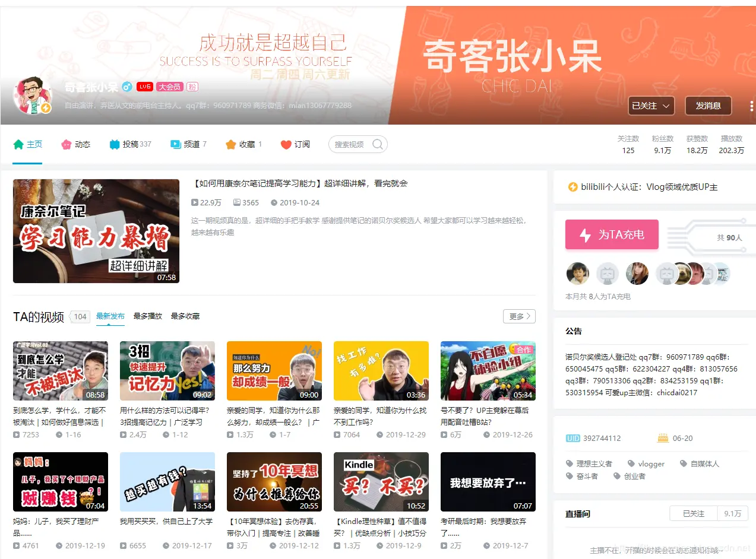The width and height of the screenshot is (756, 559).
Task: Click the magnifier icon in the 搜索视频 box
Action: (x=378, y=144)
